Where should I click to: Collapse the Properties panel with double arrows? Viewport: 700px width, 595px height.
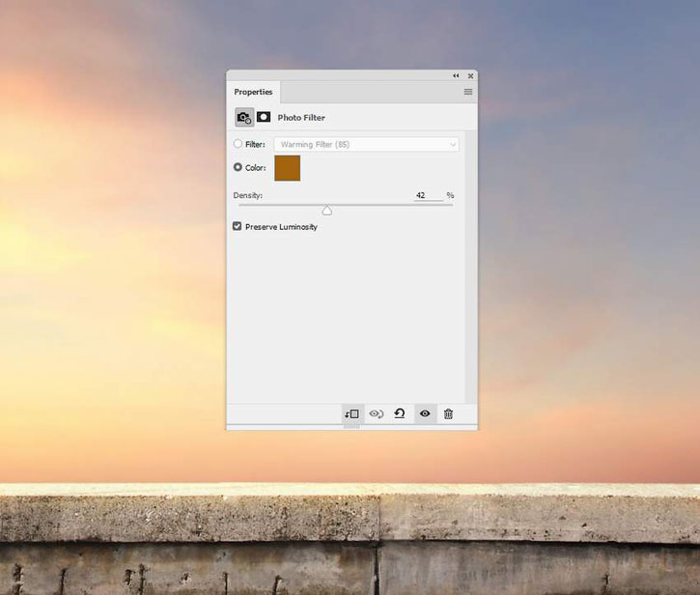pyautogui.click(x=456, y=76)
